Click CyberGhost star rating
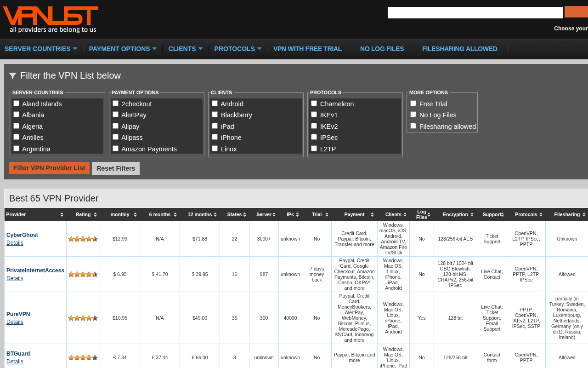 (x=83, y=239)
